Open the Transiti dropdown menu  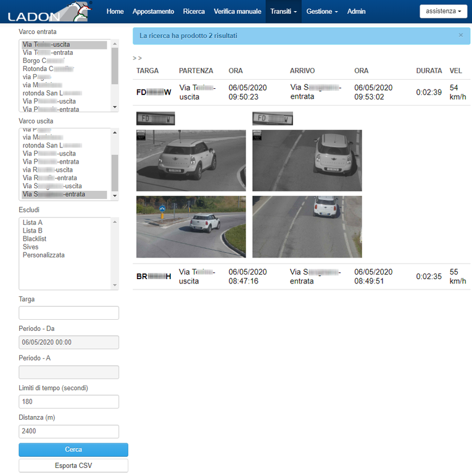point(283,12)
